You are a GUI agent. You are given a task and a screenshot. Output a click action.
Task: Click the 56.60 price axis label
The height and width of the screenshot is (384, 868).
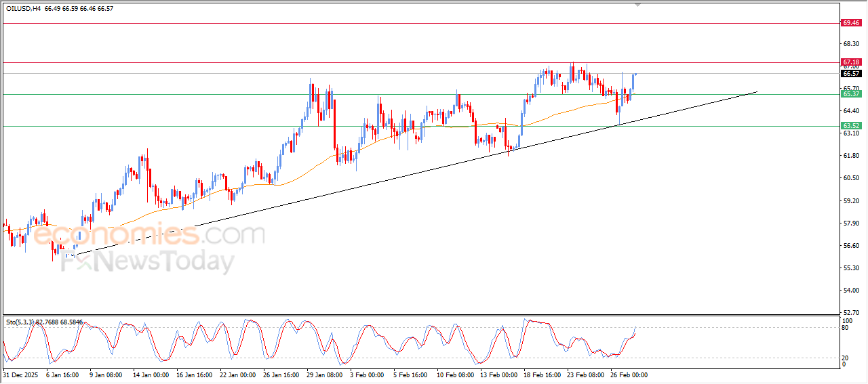coord(851,245)
